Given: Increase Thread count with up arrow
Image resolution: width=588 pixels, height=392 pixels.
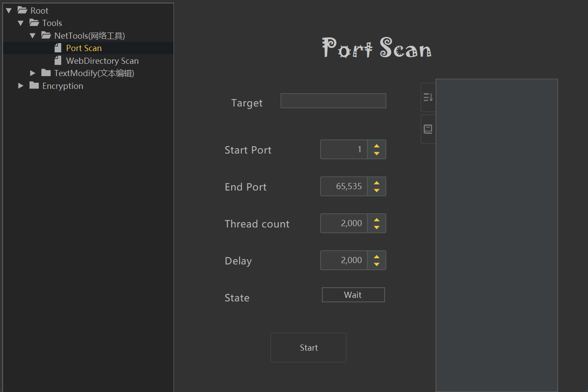Looking at the screenshot, I should (377, 220).
